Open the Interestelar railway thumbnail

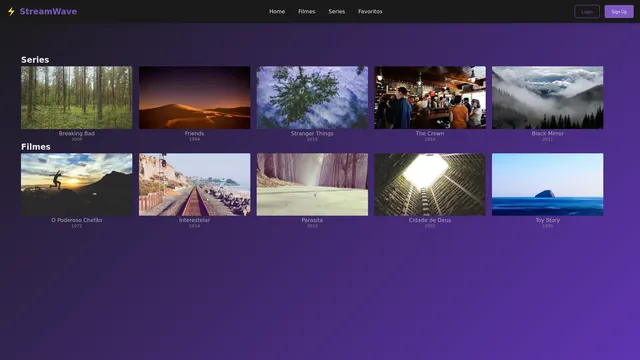pyautogui.click(x=194, y=184)
